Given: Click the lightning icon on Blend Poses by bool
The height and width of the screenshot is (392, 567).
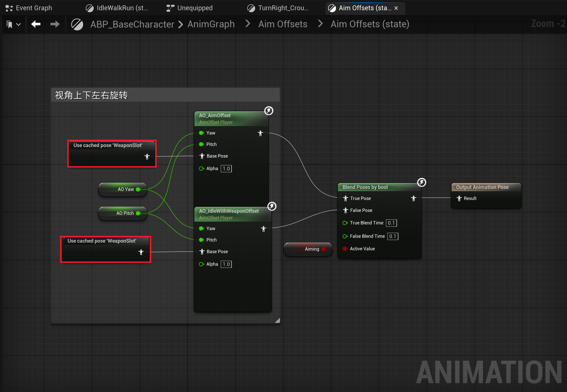Looking at the screenshot, I should coord(421,182).
